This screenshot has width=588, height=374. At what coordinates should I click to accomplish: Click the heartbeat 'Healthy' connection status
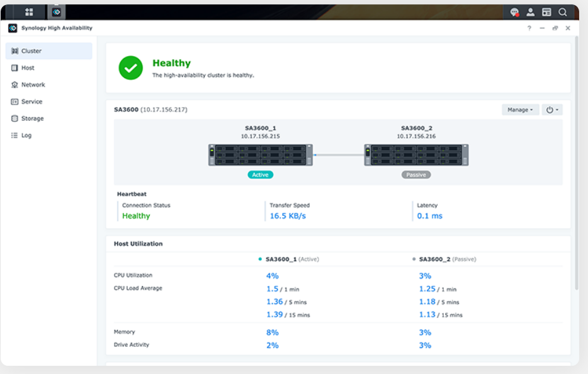click(136, 216)
